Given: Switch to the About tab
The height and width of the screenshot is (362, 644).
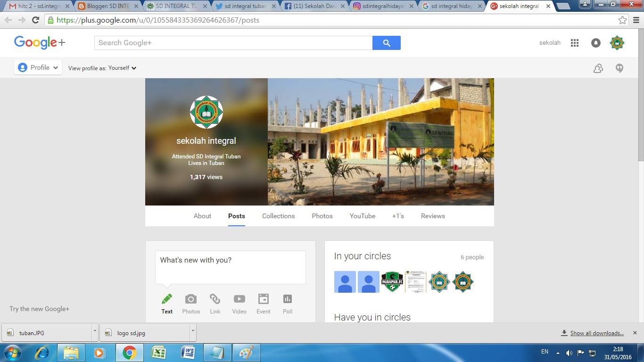Looking at the screenshot, I should (202, 216).
